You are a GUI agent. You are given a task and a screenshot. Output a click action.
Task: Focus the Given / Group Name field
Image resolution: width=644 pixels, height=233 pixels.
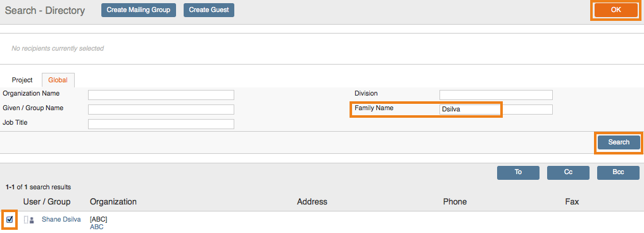pyautogui.click(x=161, y=110)
